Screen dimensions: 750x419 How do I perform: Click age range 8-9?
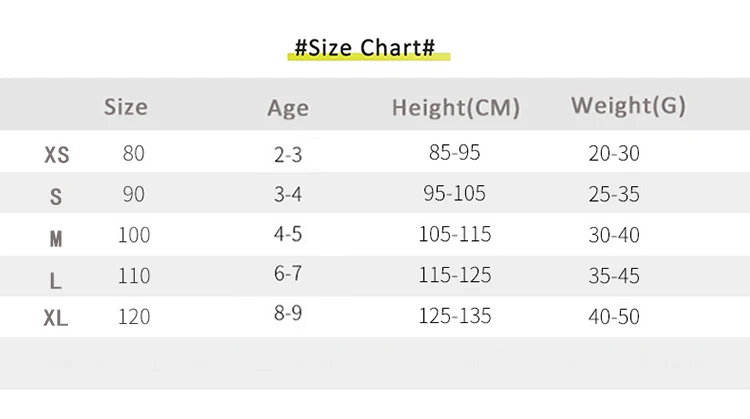pos(288,314)
